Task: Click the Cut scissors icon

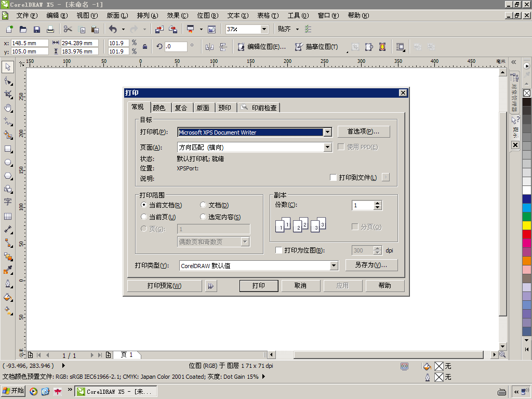Action: (68, 29)
